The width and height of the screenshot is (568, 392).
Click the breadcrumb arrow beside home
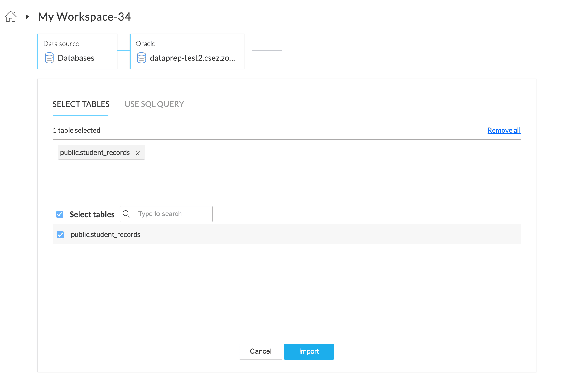(x=28, y=17)
